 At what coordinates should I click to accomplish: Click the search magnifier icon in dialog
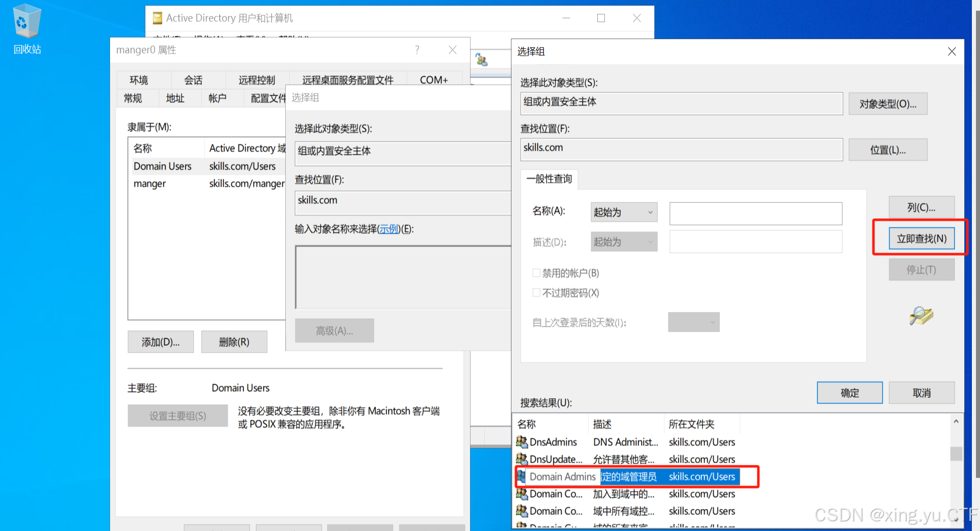coord(921,316)
